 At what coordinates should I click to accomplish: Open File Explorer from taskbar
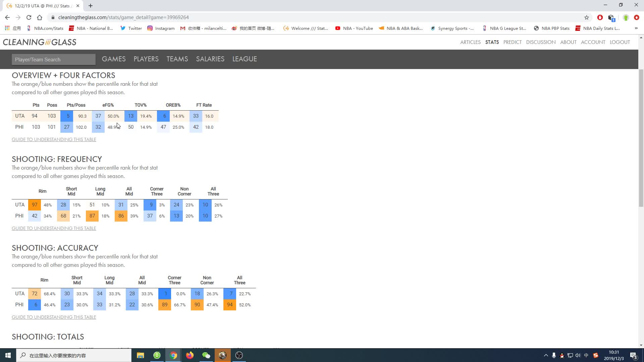click(x=140, y=355)
